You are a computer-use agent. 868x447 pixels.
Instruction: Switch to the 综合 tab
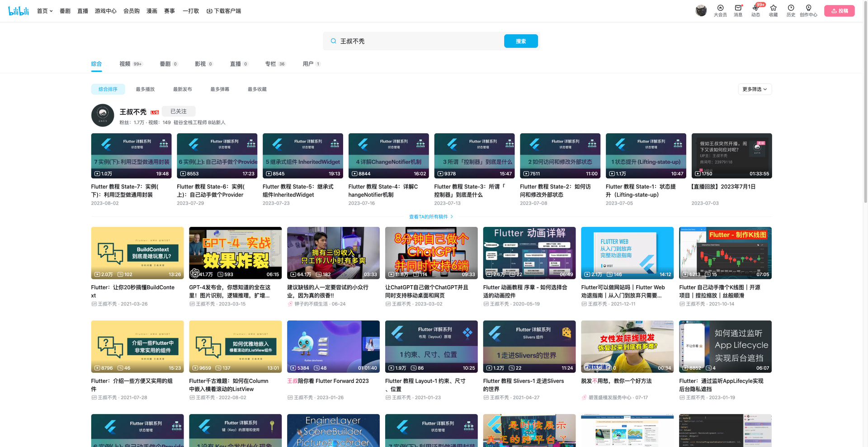pos(96,64)
